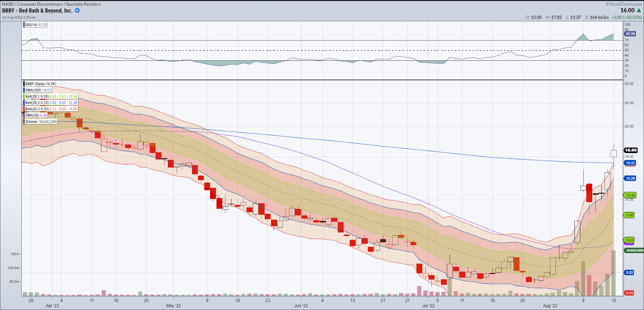Click the Kelt(20,3.0,10) legend entry
This screenshot has width=644, height=310.
pos(50,109)
